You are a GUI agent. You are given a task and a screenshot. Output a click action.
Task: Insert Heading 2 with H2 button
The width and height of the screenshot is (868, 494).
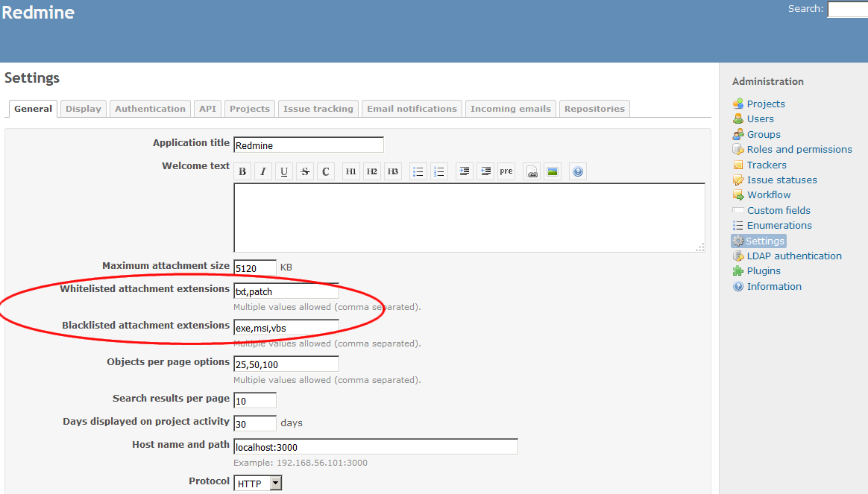point(372,171)
